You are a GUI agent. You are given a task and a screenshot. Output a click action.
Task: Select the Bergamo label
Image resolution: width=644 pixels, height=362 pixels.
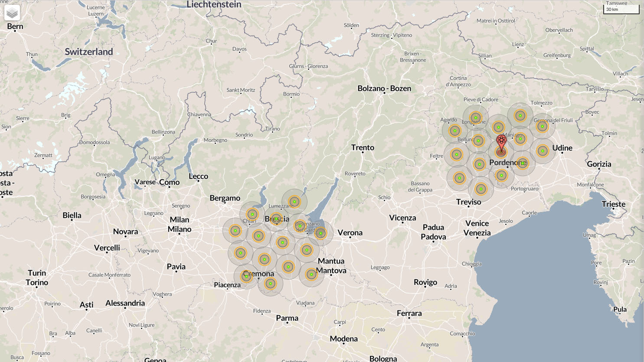(x=225, y=198)
